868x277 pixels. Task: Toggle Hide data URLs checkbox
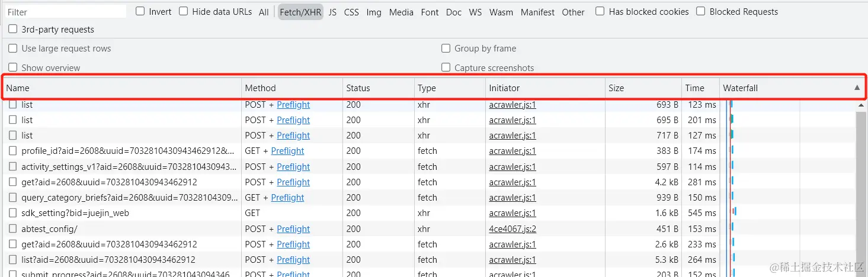(184, 11)
